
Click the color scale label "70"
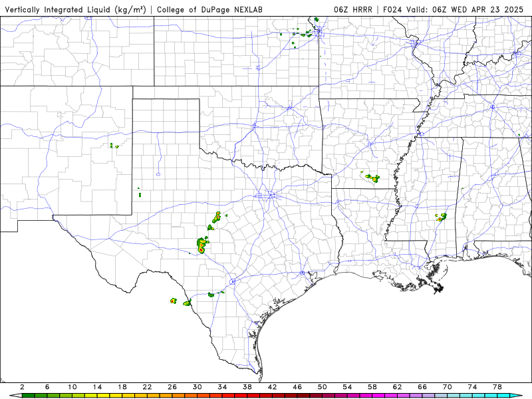coord(447,387)
